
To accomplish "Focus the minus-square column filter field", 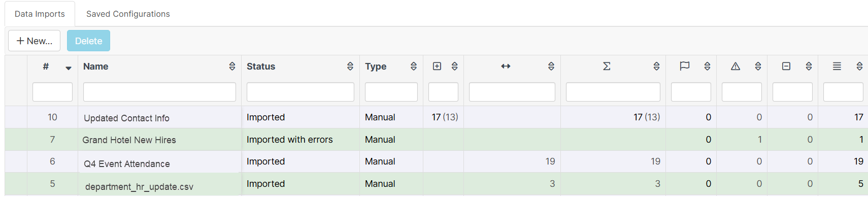I will coord(792,92).
